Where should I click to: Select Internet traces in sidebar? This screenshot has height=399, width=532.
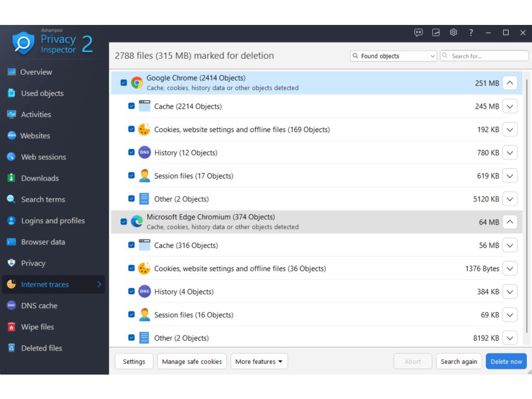point(54,284)
